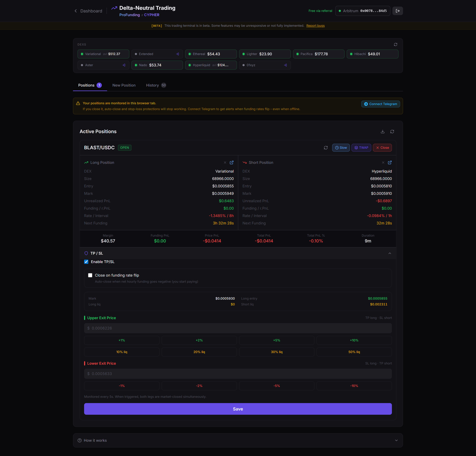Click the Lower Exit Price input field
The width and height of the screenshot is (476, 456).
238,374
